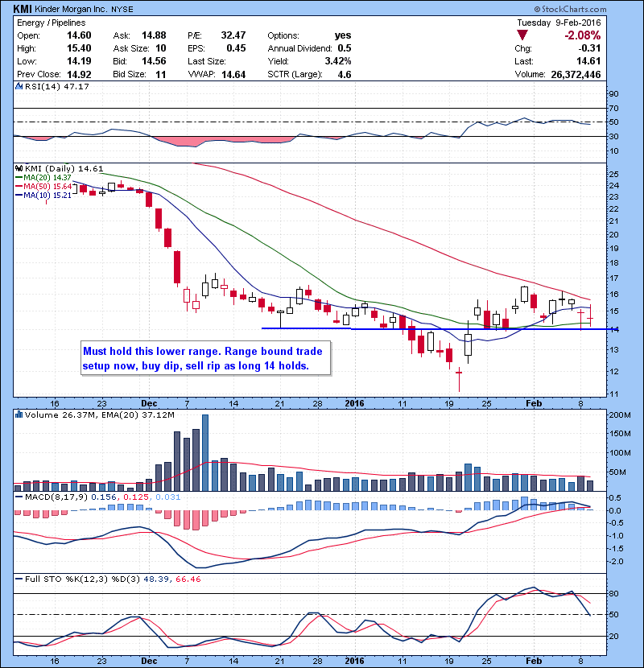The image size is (644, 668).
Task: Click the green MA(20) legend line marker
Action: pos(19,178)
